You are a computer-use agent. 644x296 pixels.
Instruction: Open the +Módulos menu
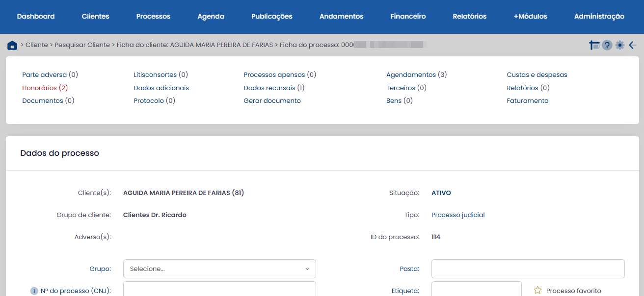tap(530, 16)
